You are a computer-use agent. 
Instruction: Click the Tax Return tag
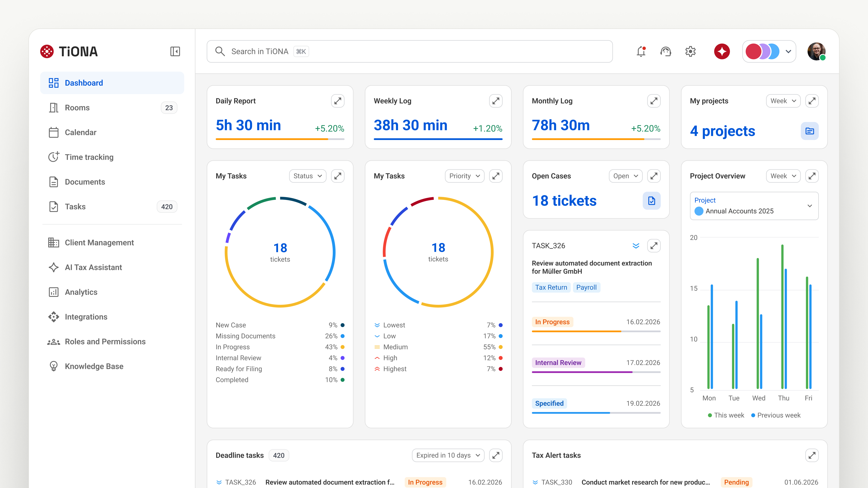551,287
